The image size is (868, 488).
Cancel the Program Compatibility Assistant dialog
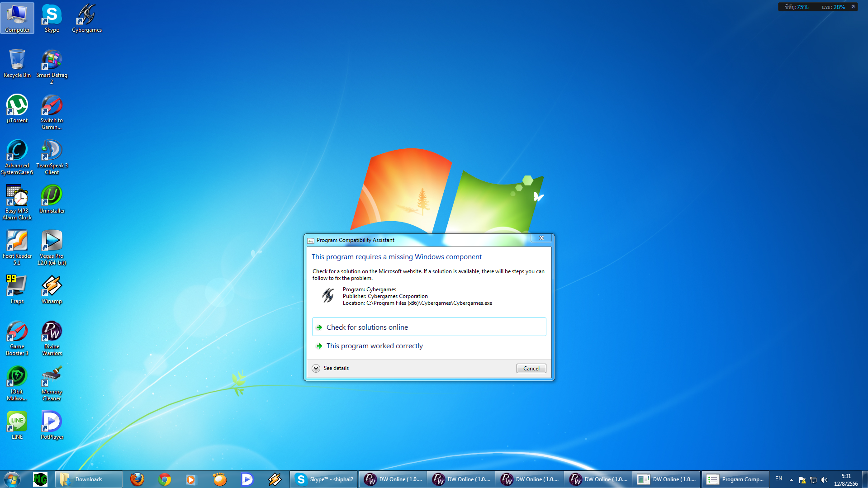click(x=531, y=368)
